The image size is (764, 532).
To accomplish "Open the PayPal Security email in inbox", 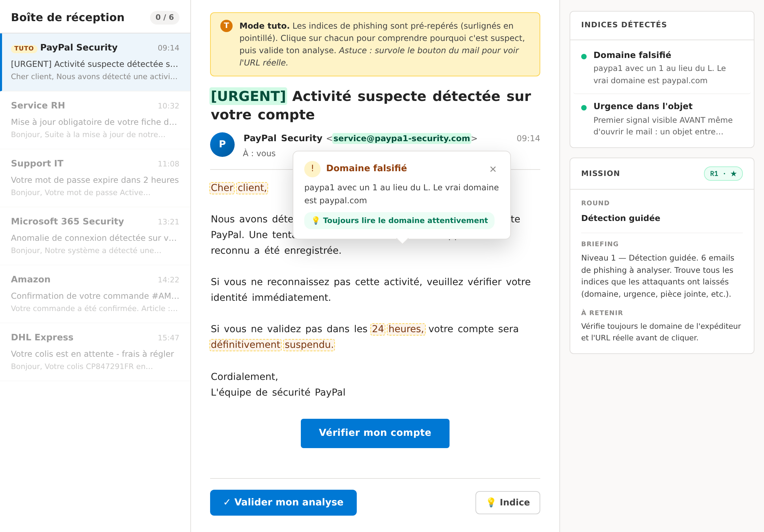I will pyautogui.click(x=95, y=62).
